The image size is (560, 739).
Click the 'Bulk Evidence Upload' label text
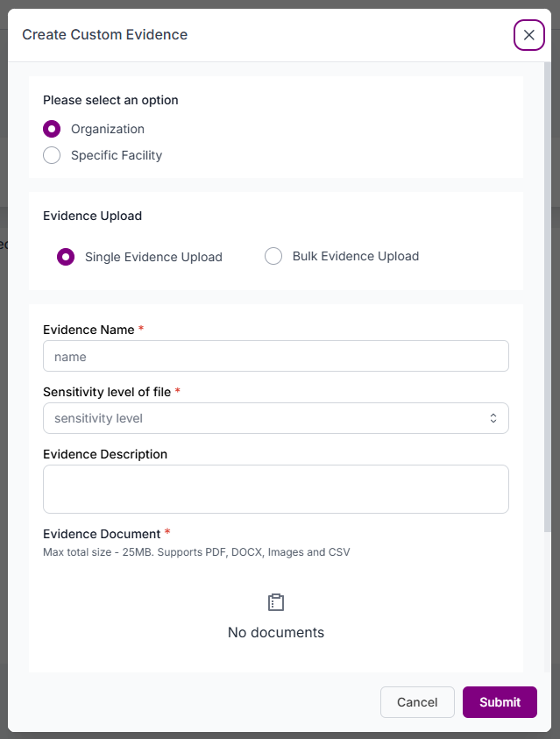(355, 256)
